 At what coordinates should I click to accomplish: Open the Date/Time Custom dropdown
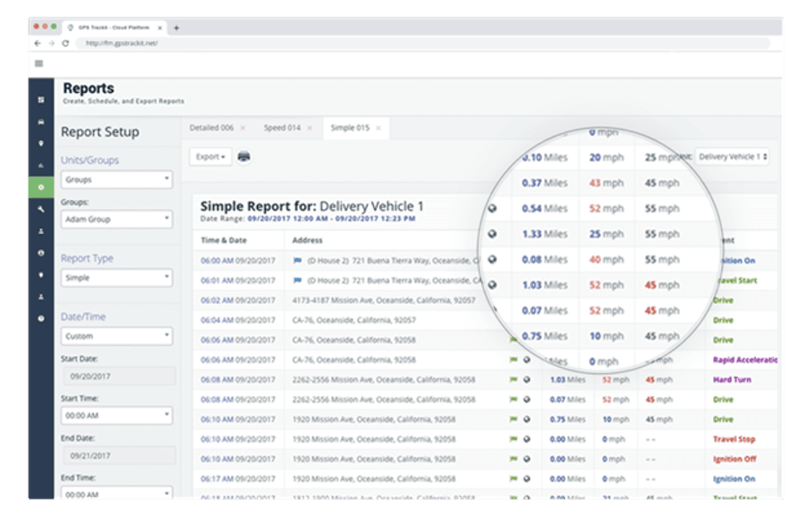117,337
